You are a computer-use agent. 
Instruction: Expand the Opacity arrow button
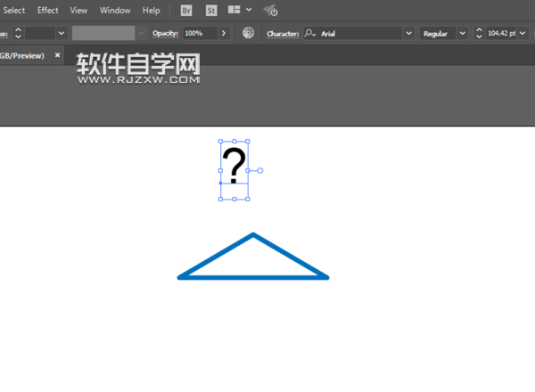(224, 33)
